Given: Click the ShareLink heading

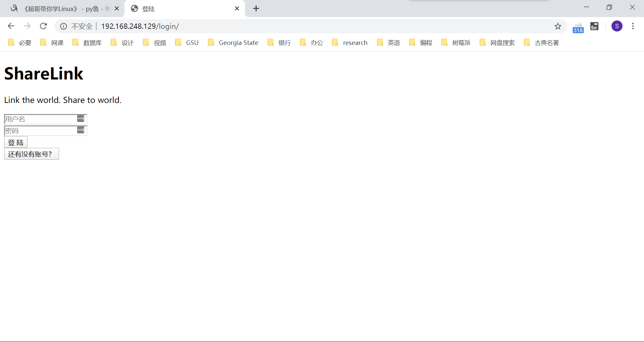Looking at the screenshot, I should click(x=44, y=73).
